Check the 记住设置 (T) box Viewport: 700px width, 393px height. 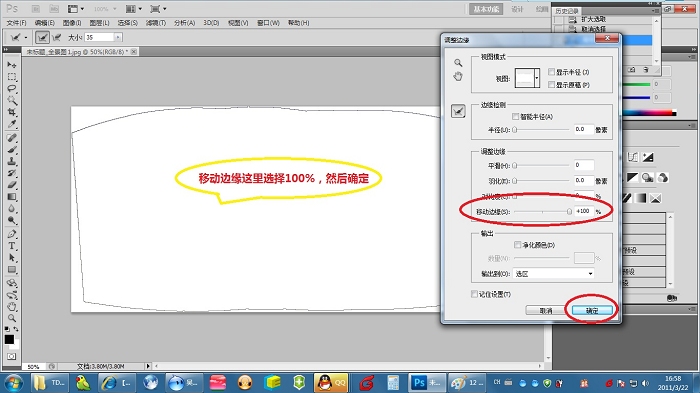[x=474, y=294]
